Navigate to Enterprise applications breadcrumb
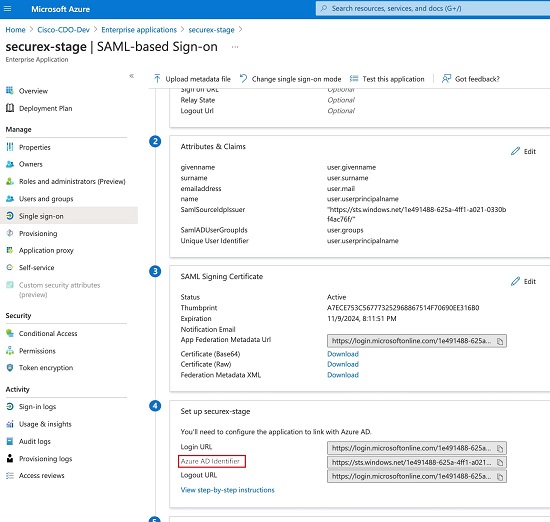Screen dimensions: 550x522 click(139, 30)
